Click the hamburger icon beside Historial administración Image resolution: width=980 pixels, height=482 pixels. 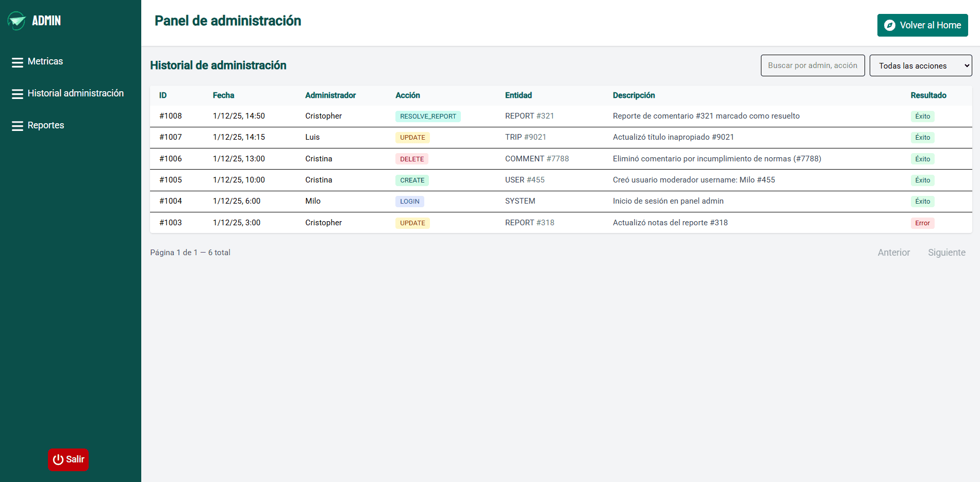(x=17, y=93)
